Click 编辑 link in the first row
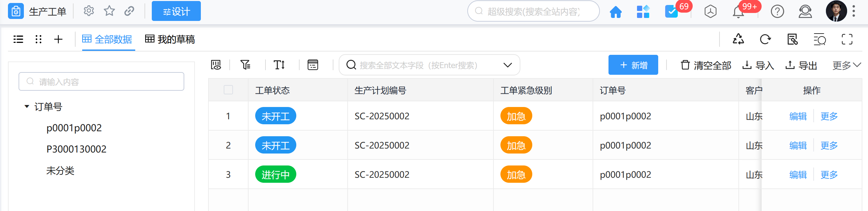The image size is (868, 211). point(798,116)
